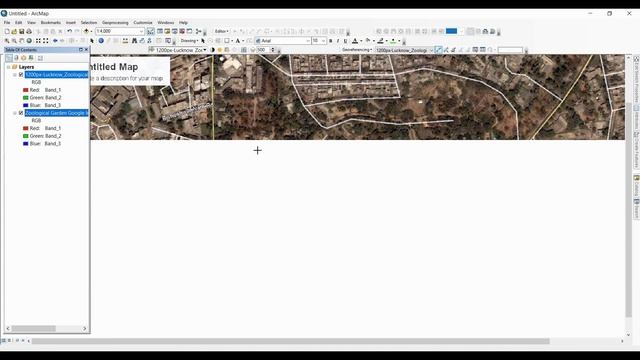
Task: Click the Bold text icon
Action: click(x=331, y=41)
